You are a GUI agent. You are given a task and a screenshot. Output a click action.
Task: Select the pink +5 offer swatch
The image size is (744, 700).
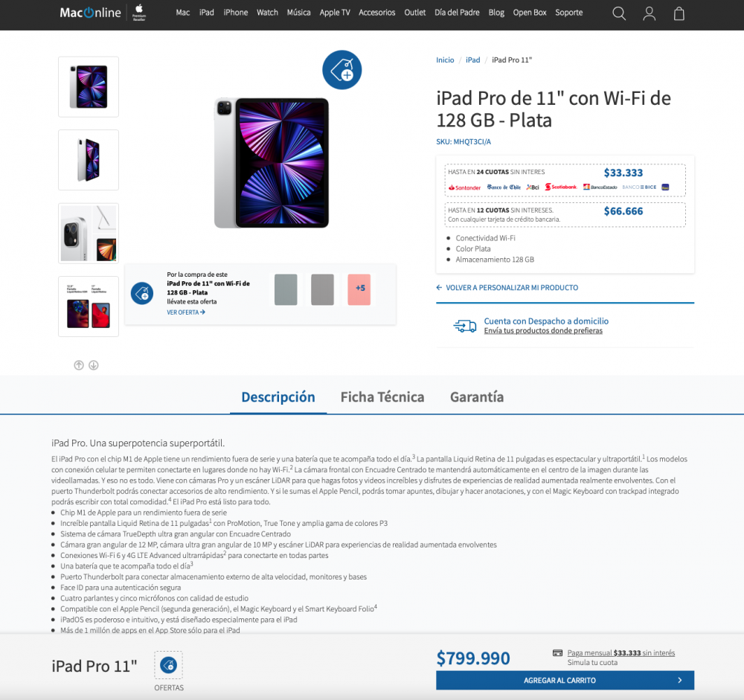click(359, 289)
